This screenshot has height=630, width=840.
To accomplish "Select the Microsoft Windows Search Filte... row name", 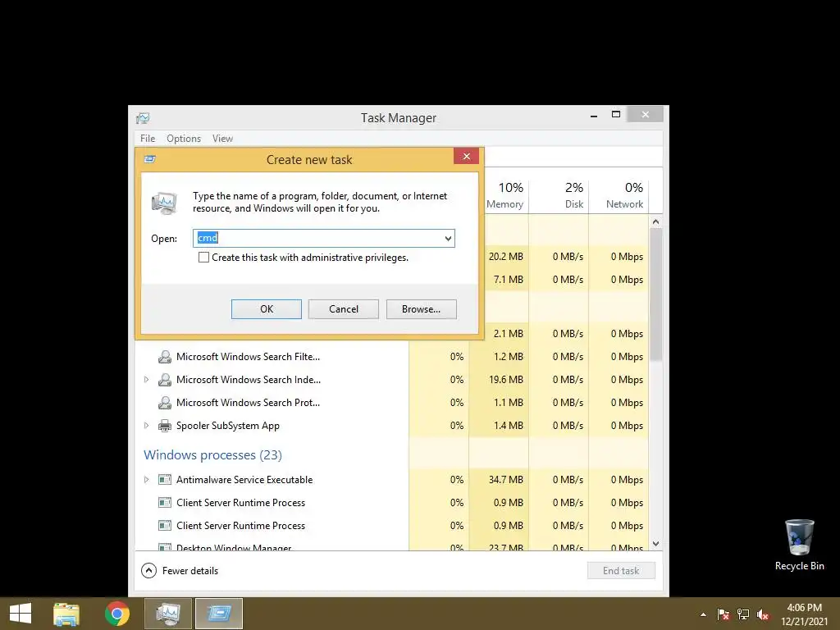I will point(248,357).
